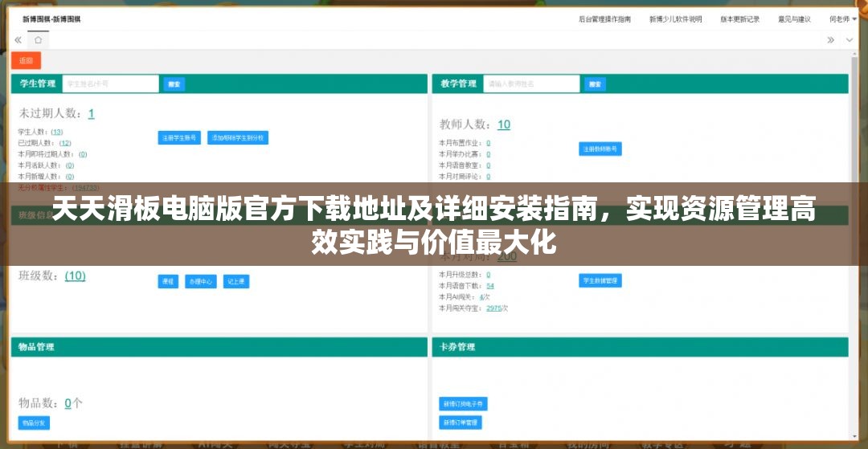Open the 本月布置作业 count link
This screenshot has width=868, height=449.
(489, 143)
